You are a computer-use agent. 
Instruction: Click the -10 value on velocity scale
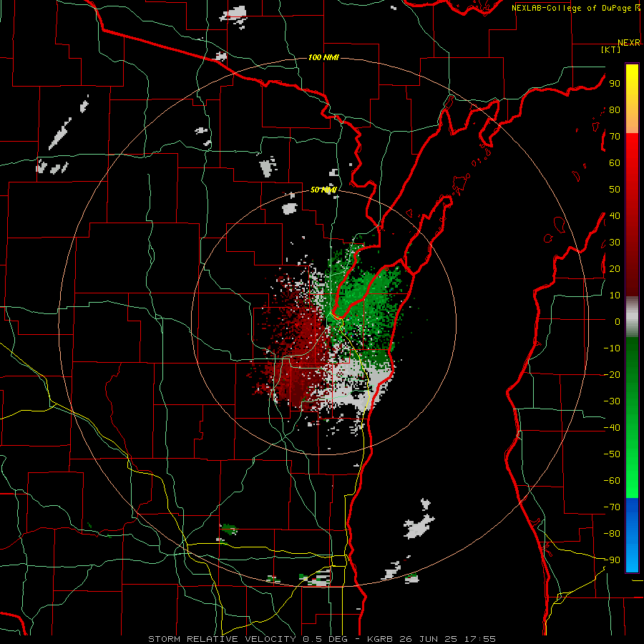pos(612,348)
